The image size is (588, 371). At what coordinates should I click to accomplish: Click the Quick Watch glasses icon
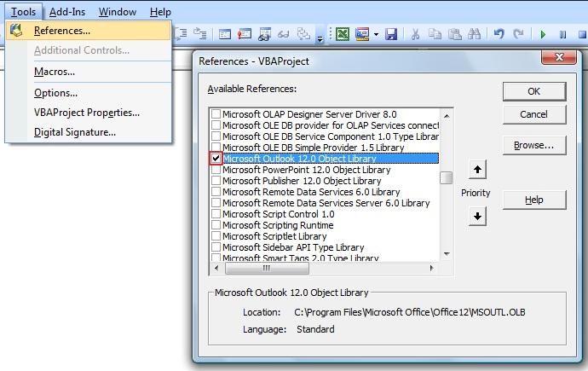[x=284, y=34]
